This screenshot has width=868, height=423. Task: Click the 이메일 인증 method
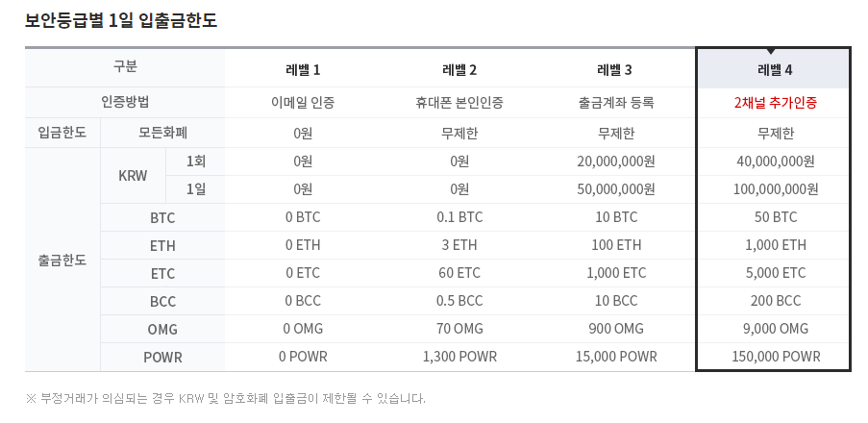point(303,102)
